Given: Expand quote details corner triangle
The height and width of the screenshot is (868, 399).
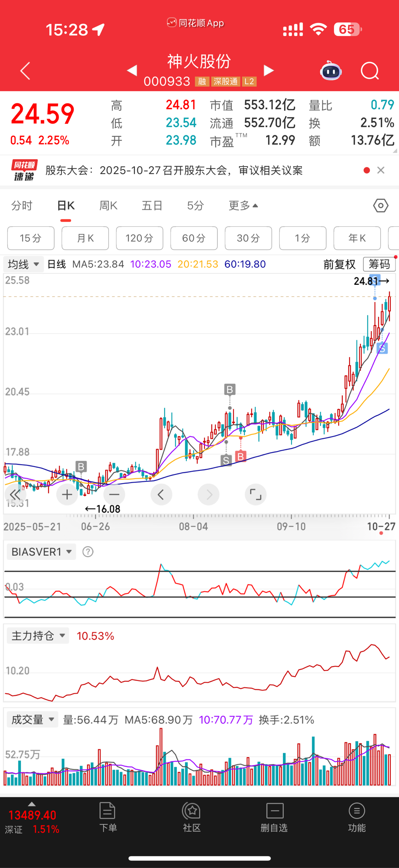Looking at the screenshot, I should coord(395,151).
